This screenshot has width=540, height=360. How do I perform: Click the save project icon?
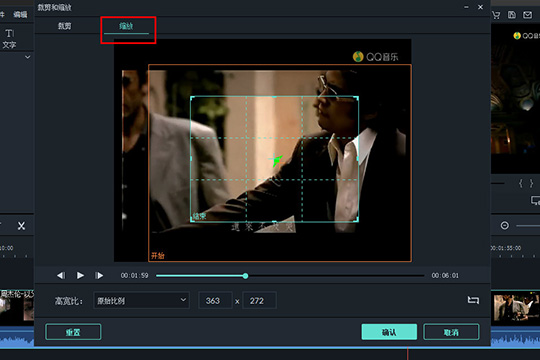coord(512,15)
